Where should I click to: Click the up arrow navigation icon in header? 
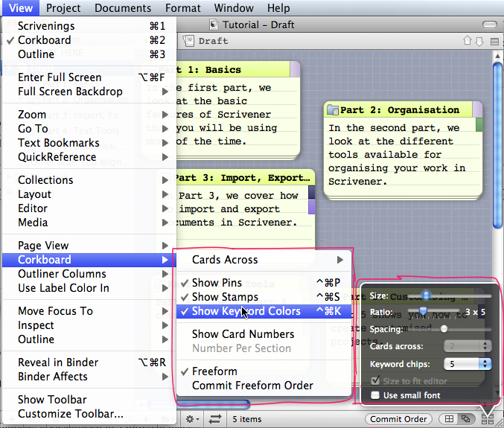click(x=468, y=41)
